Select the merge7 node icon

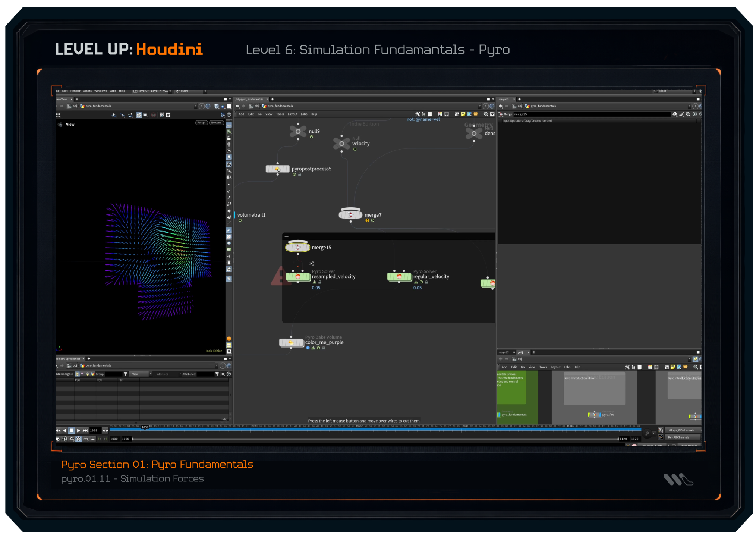point(350,215)
